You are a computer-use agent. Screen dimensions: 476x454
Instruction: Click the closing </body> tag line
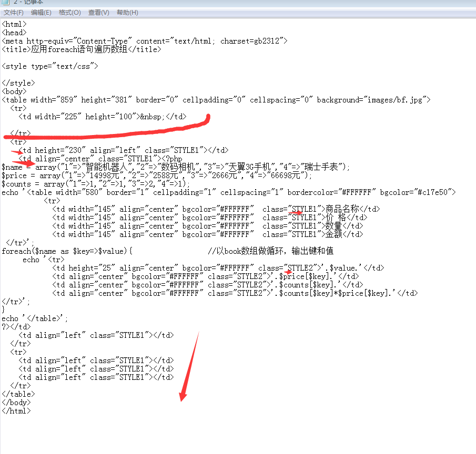(x=16, y=403)
